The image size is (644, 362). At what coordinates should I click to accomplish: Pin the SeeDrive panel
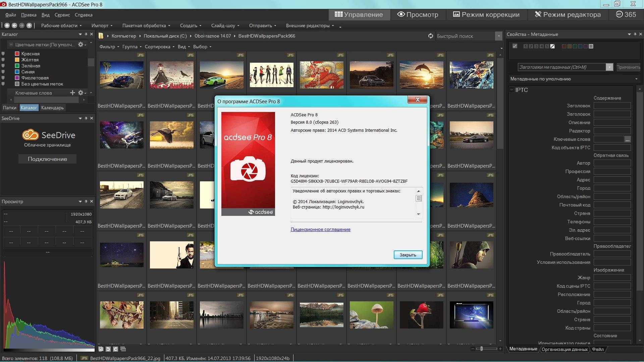point(86,118)
